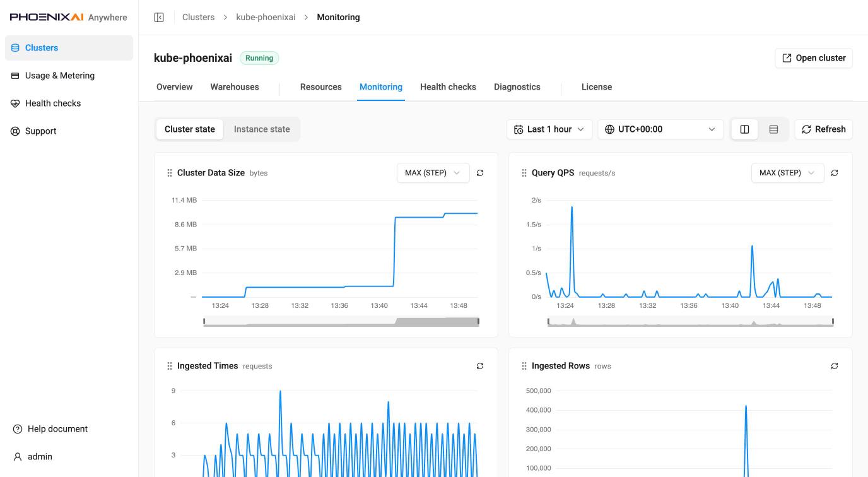Click the Cluster Data Size range slider right handle

478,322
